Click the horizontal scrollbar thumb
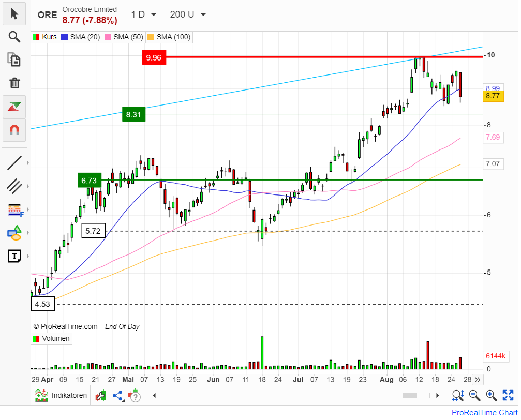 (410, 396)
